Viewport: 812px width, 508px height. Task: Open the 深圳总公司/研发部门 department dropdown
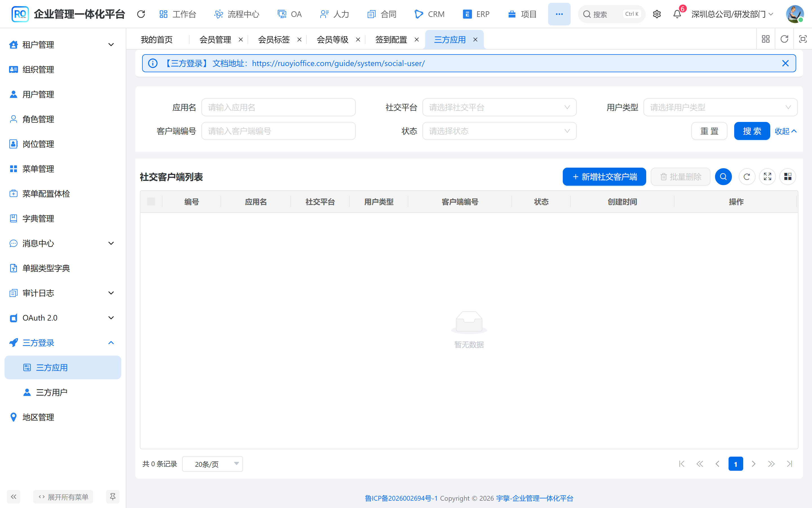(x=732, y=14)
